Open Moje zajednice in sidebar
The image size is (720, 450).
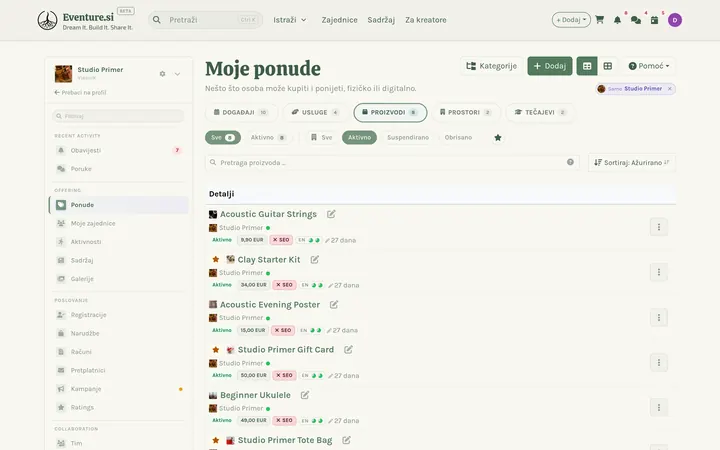[118, 223]
